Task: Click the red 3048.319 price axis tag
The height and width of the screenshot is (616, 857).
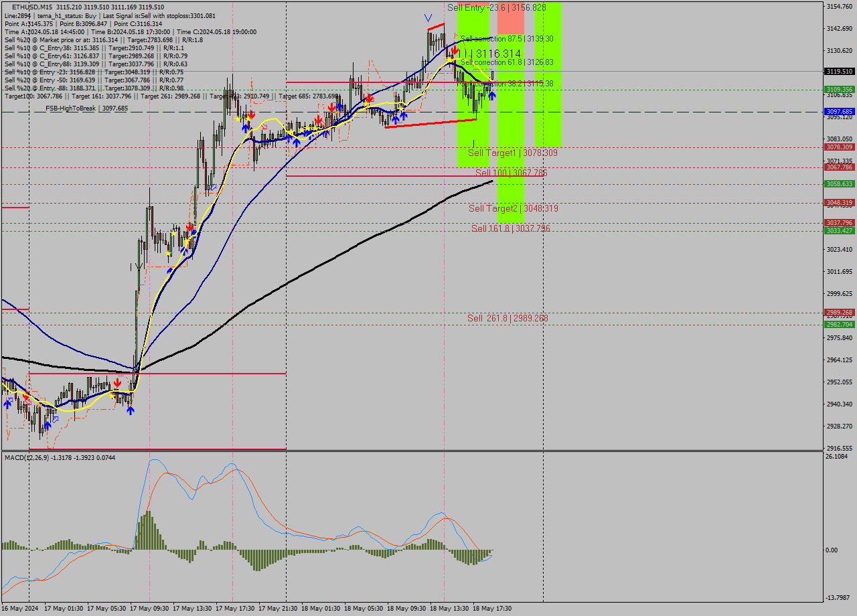Action: [x=839, y=203]
